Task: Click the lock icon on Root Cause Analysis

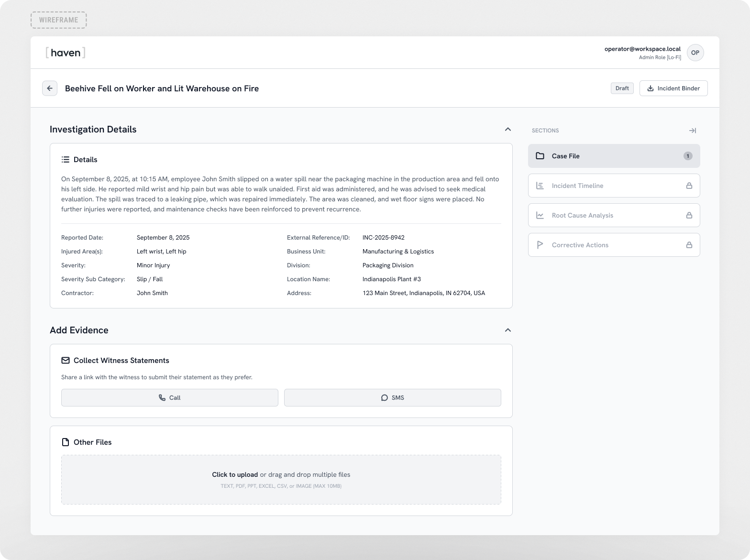Action: [689, 215]
